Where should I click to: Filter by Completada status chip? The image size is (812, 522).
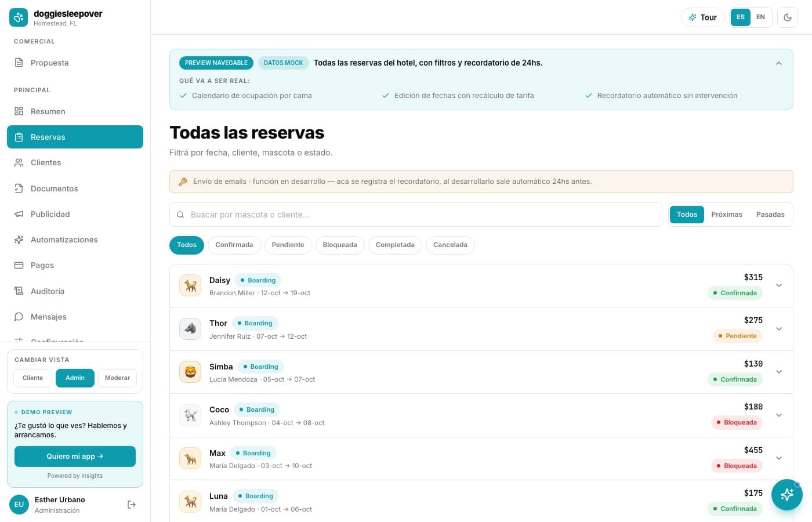(x=395, y=245)
